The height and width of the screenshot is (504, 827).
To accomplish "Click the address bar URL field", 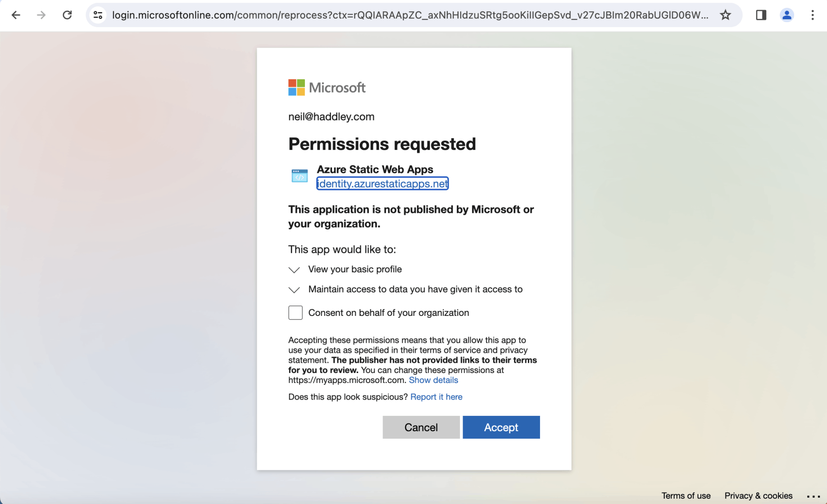I will [x=410, y=15].
